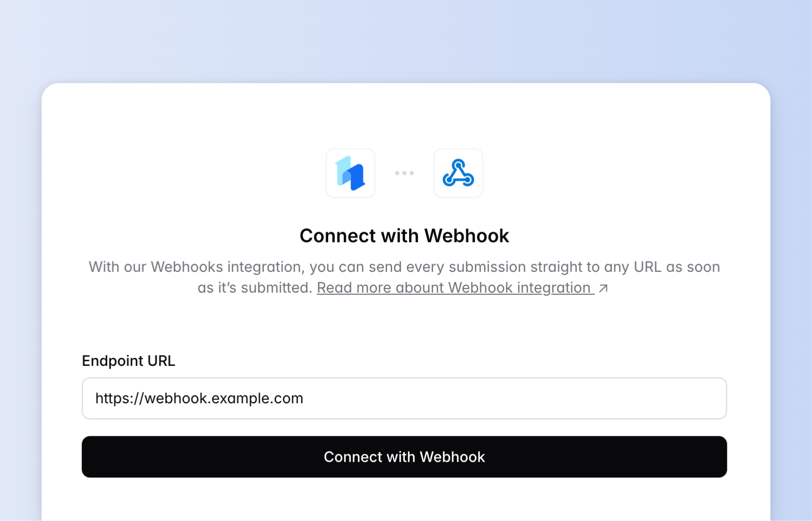Click the integration description paragraph

[404, 267]
